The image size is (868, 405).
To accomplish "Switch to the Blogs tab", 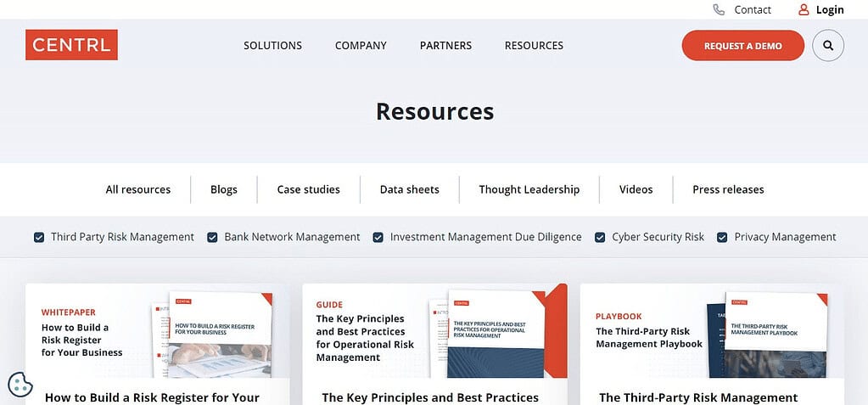I will pyautogui.click(x=224, y=189).
